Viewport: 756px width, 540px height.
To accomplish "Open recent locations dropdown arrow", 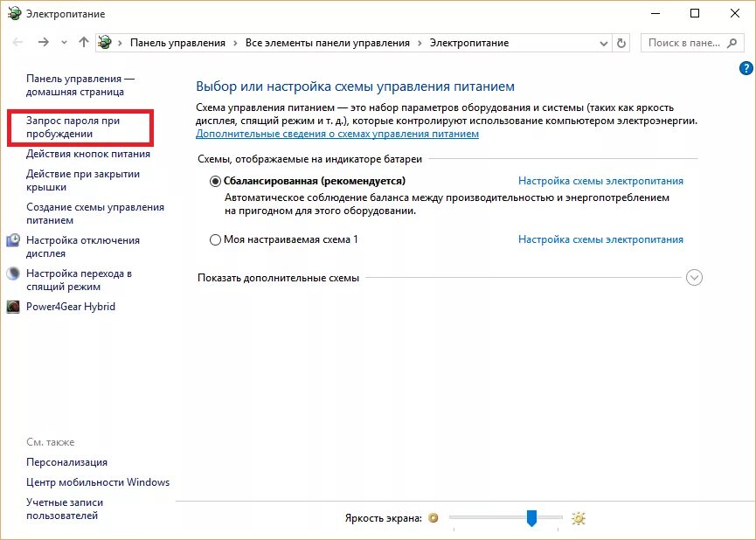I will point(64,43).
